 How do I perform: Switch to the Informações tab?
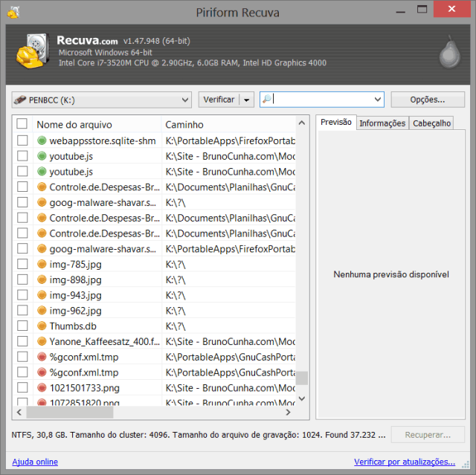pos(382,123)
